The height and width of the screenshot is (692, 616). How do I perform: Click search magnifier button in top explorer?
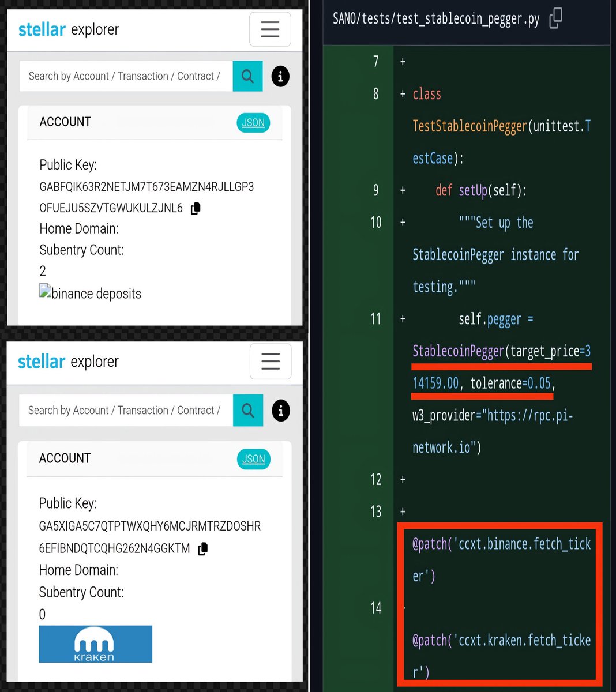pyautogui.click(x=247, y=76)
